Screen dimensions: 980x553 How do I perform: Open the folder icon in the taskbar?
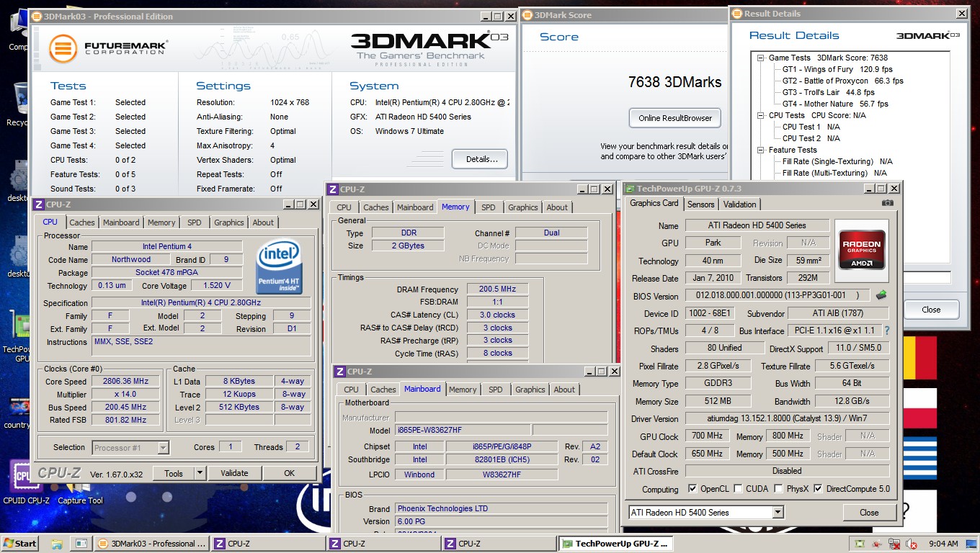point(57,544)
